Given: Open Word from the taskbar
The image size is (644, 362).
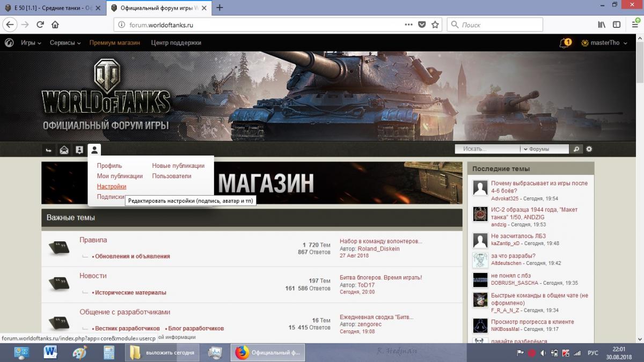Looking at the screenshot, I should coord(50,352).
